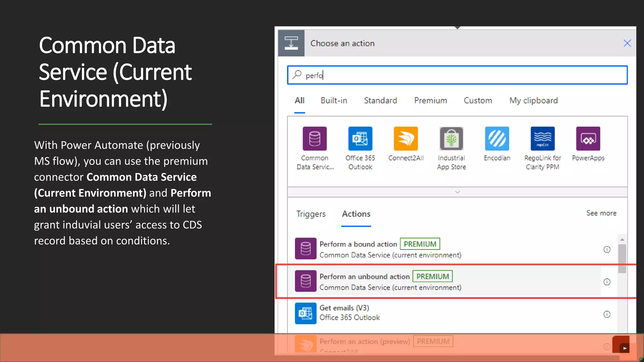This screenshot has height=362, width=644.
Task: Click info icon for Get emails (V3)
Action: point(607,314)
